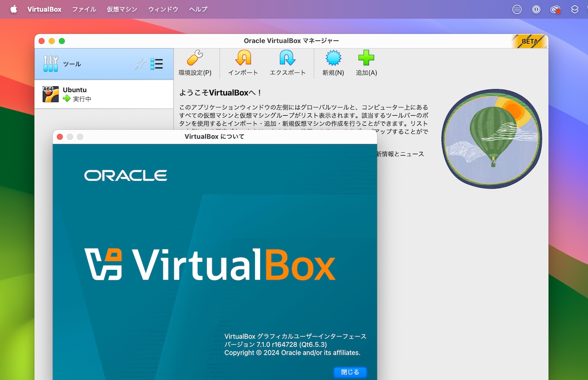
Task: Click the version 7.1.0 r164728 text
Action: pos(276,345)
